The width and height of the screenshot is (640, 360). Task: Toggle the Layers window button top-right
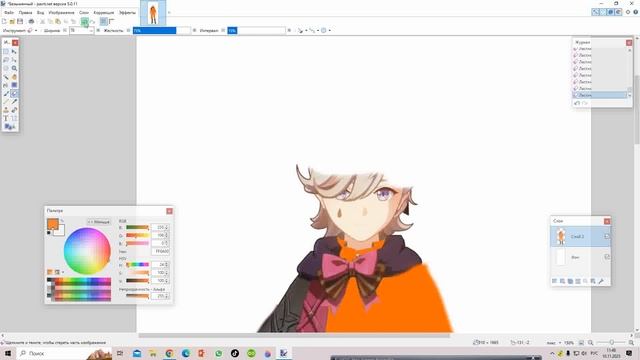tap(611, 12)
